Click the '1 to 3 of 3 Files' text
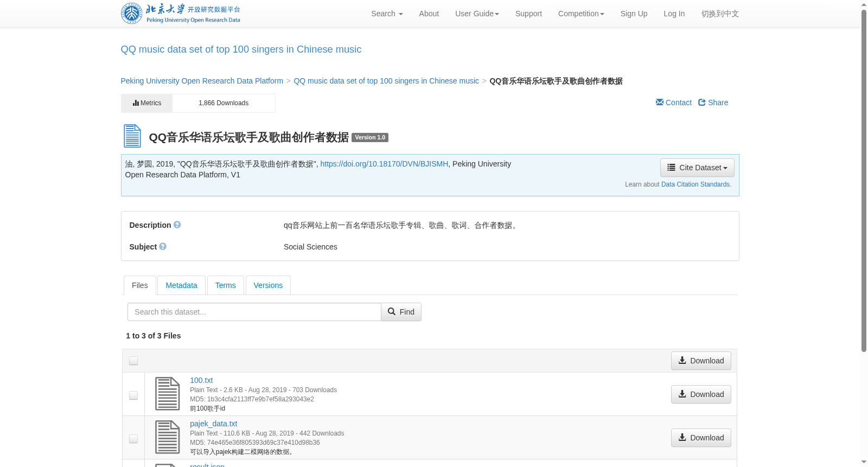Image resolution: width=868 pixels, height=467 pixels. point(154,336)
